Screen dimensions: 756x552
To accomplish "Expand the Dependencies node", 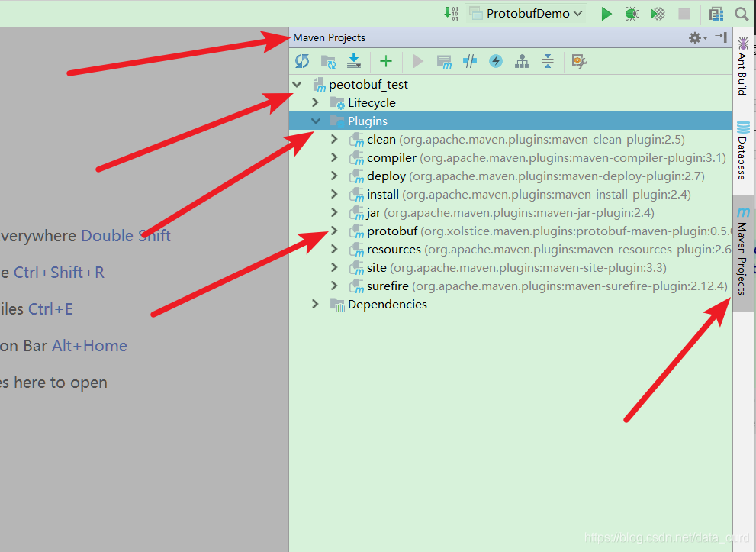I will [315, 304].
